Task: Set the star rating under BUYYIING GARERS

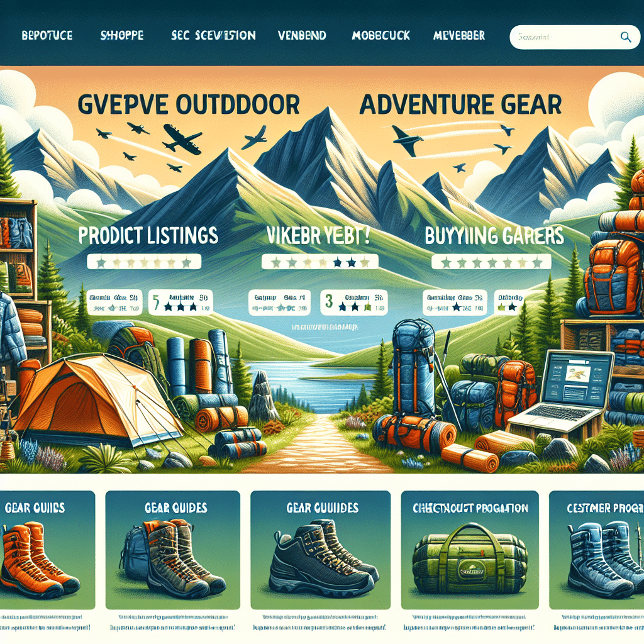Action: pyautogui.click(x=491, y=262)
